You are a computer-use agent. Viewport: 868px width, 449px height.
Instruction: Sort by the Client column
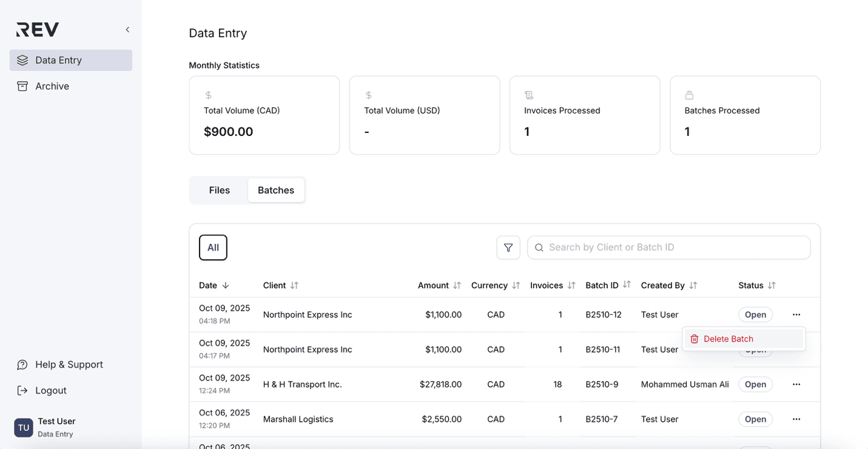point(294,285)
